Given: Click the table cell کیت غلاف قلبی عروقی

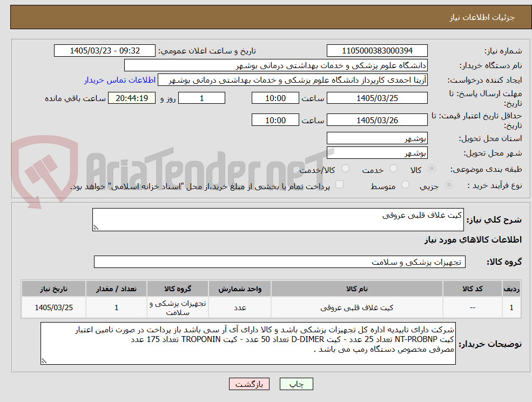Looking at the screenshot, I should click(356, 307).
